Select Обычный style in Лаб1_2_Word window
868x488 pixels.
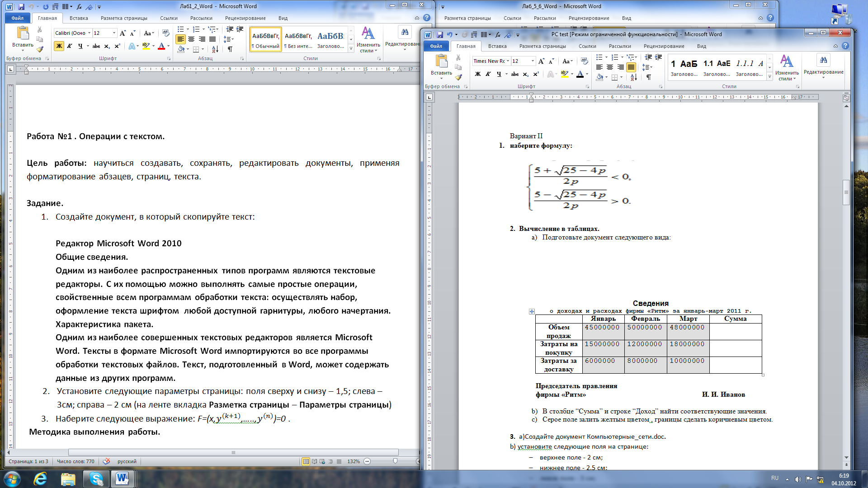265,40
